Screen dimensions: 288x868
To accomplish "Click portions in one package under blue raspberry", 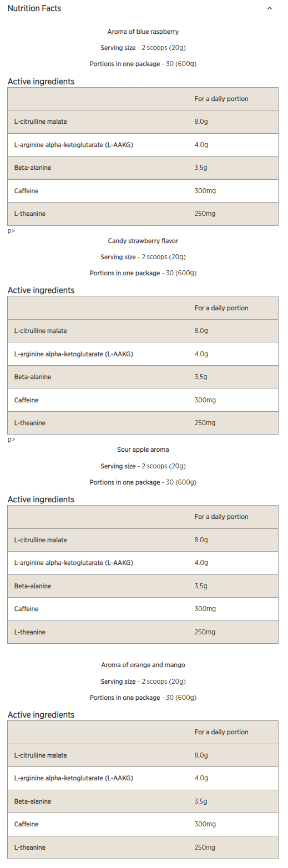I will pyautogui.click(x=143, y=64).
